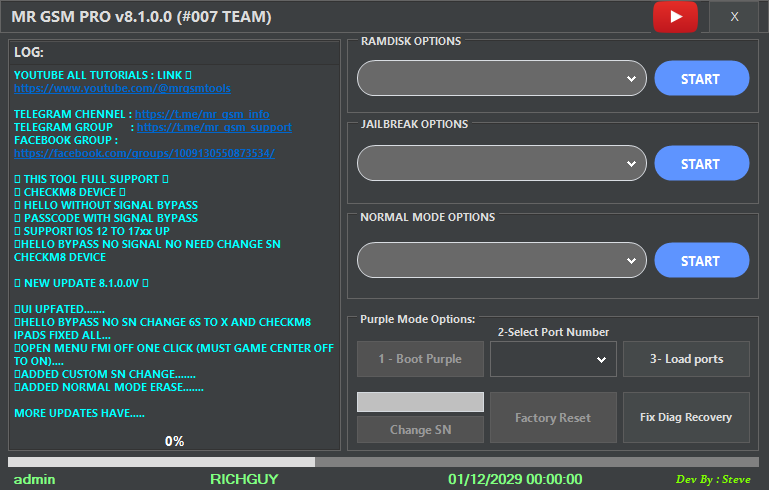769x490 pixels.
Task: Click the SUPPORT IOS 12 TO 17xx UP line
Action: pos(92,231)
